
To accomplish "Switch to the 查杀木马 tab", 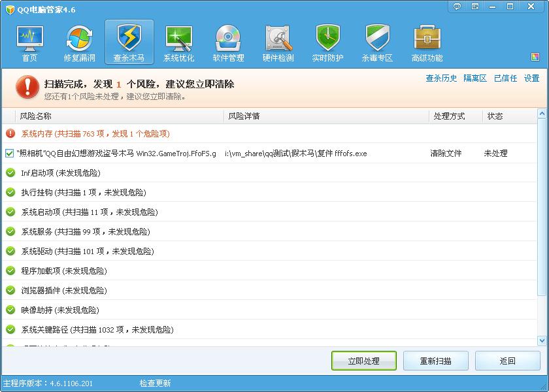I will (127, 41).
